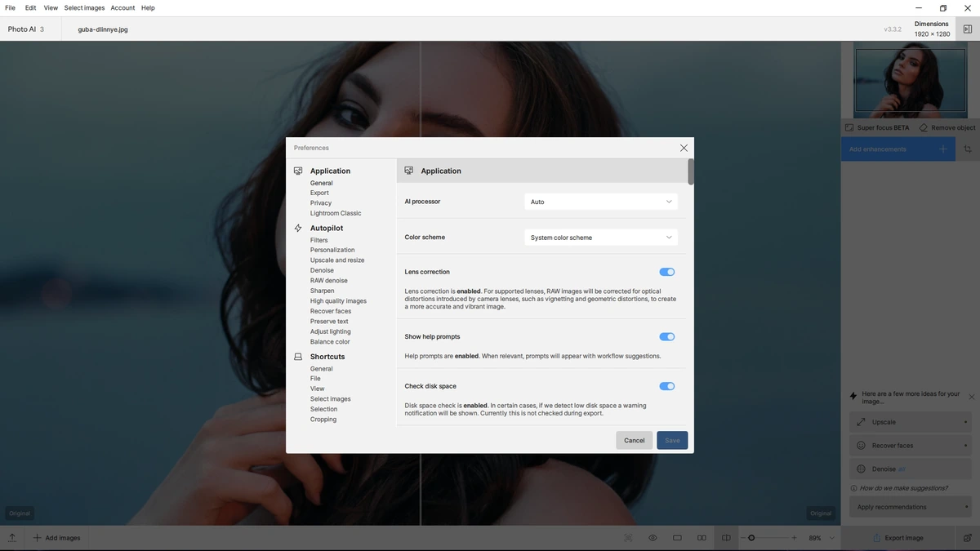The height and width of the screenshot is (551, 980).
Task: Select Preserve text preferences
Action: 329,322
